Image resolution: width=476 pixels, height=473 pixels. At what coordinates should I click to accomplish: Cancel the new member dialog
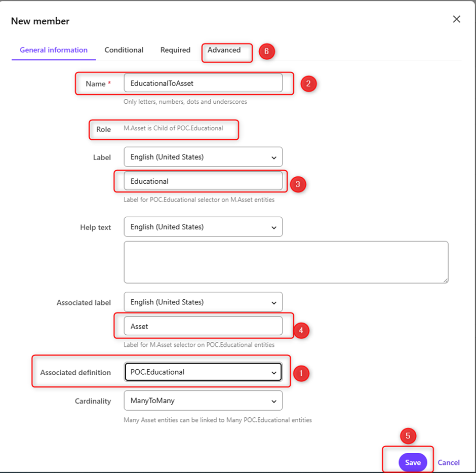click(x=448, y=462)
